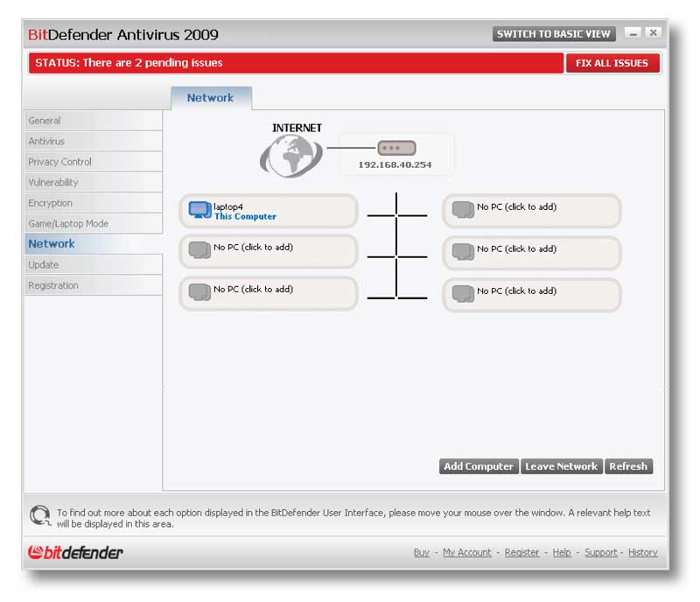The height and width of the screenshot is (602, 700).
Task: Click Leave Network
Action: (562, 466)
